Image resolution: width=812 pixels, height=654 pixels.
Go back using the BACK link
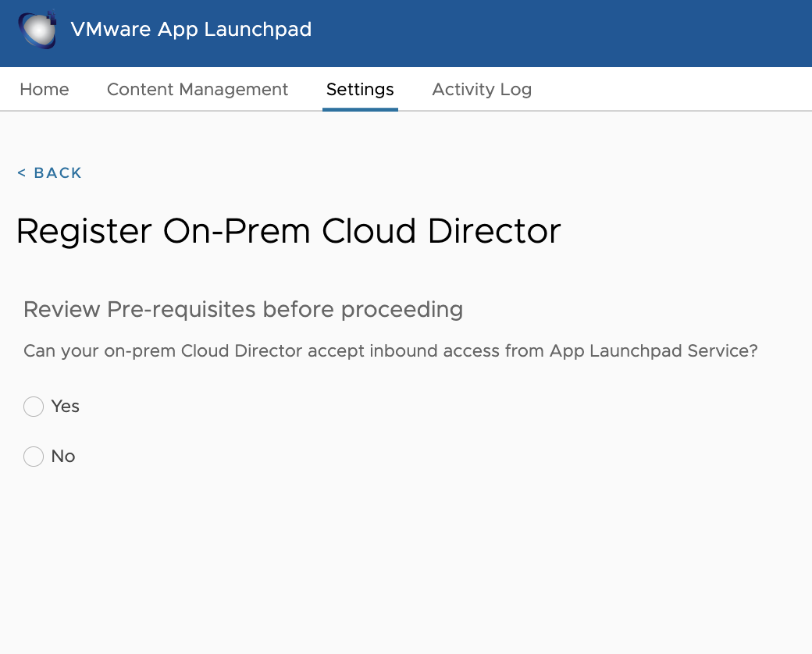[x=57, y=173]
